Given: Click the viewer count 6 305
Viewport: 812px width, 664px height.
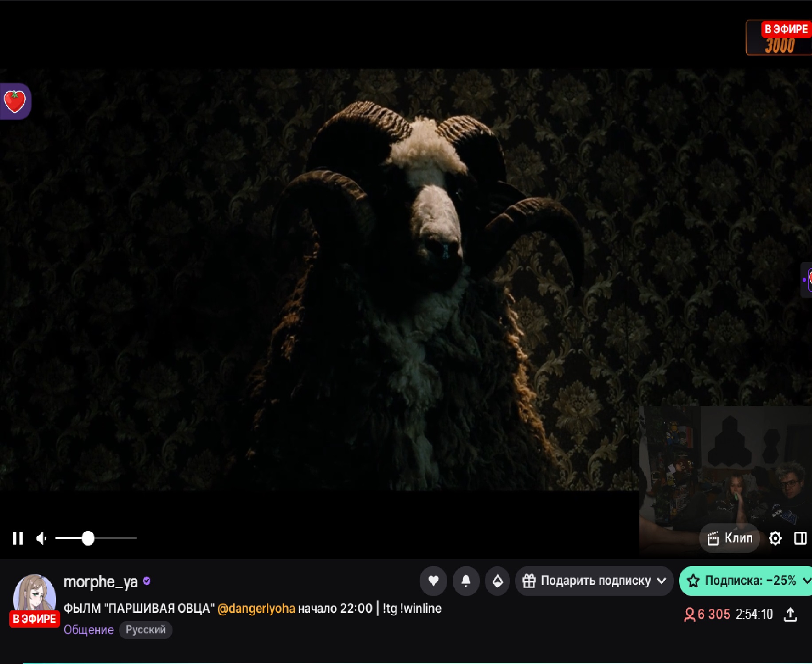Looking at the screenshot, I should 707,614.
